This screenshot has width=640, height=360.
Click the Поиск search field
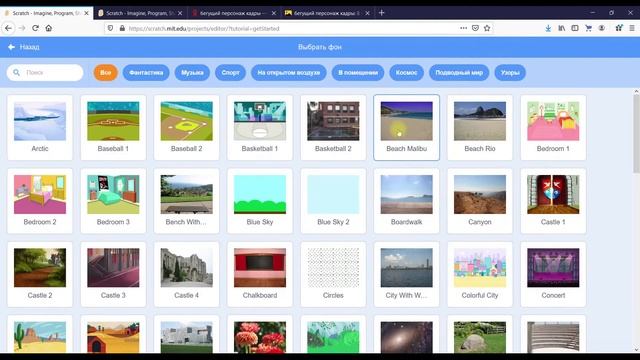[x=45, y=73]
